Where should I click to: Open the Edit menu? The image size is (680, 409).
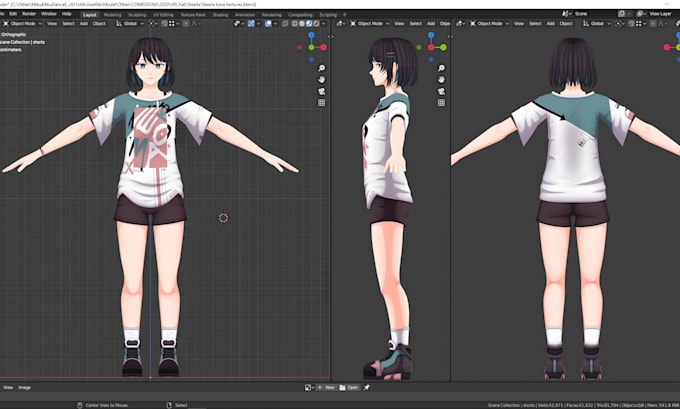pyautogui.click(x=13, y=14)
